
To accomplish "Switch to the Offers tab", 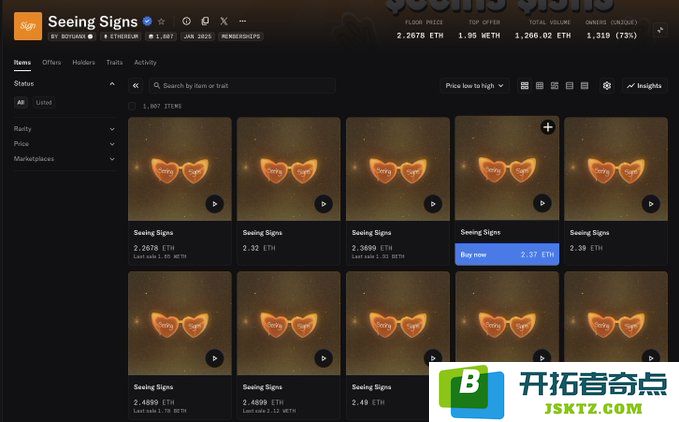I will tap(52, 63).
